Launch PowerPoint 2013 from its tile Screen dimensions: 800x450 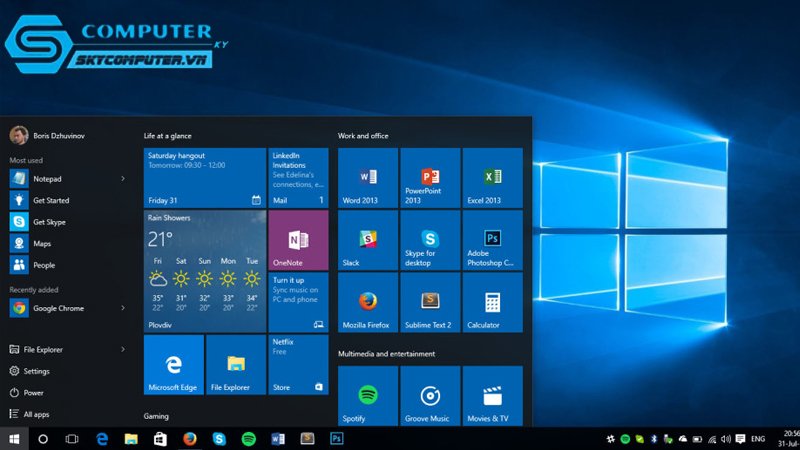[430, 178]
